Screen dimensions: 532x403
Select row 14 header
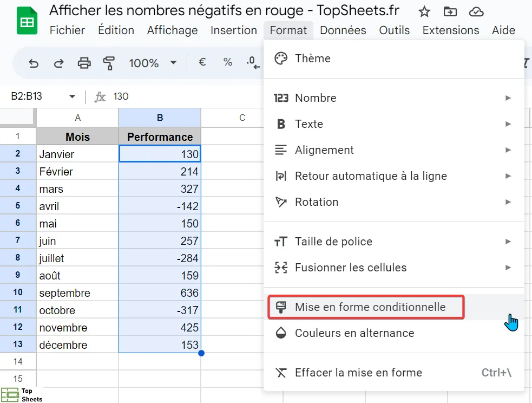pyautogui.click(x=18, y=362)
